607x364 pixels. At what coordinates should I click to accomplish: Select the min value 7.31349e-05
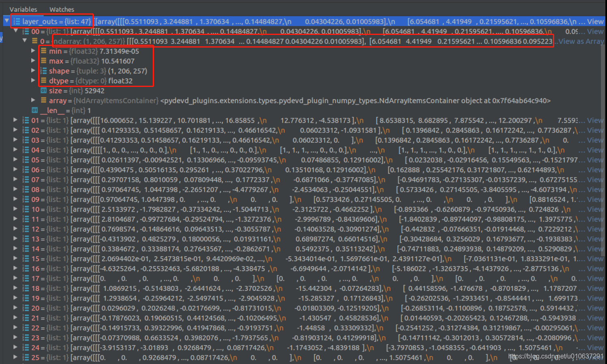pyautogui.click(x=119, y=51)
